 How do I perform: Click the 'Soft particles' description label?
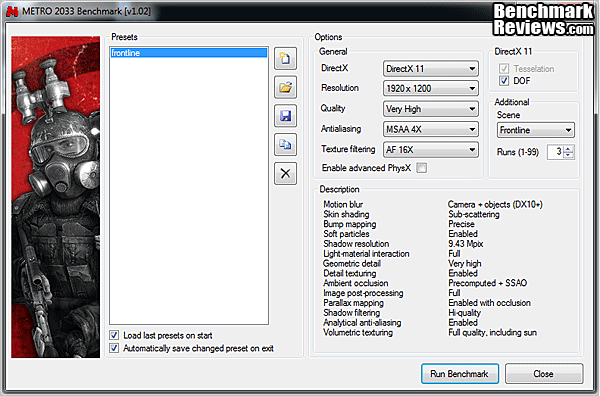coord(346,234)
